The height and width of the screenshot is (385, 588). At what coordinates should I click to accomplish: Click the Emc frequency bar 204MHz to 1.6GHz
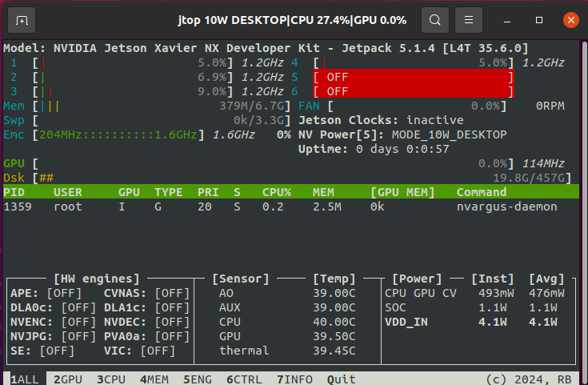pos(118,134)
